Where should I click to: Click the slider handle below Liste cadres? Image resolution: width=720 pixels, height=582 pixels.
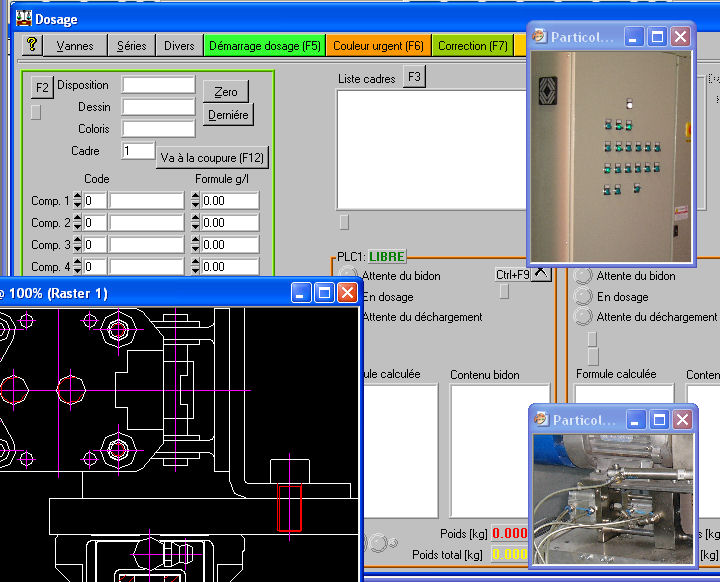[344, 221]
